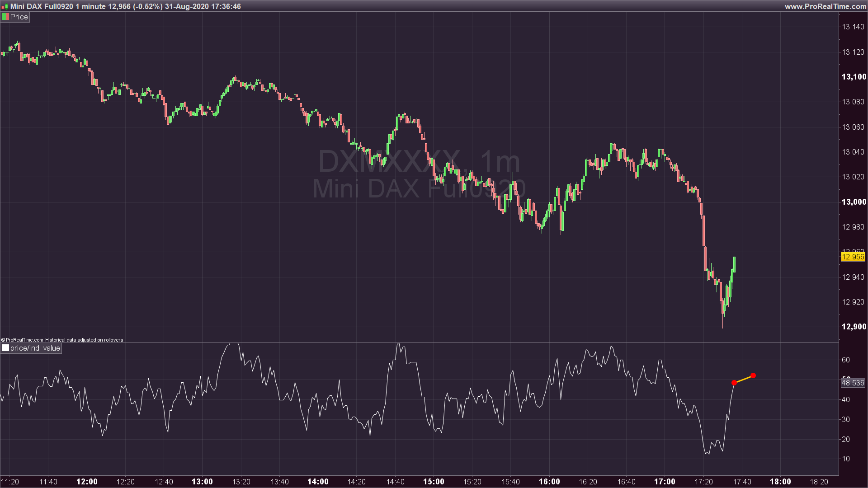Screen dimensions: 868x488
Task: Open the price/indi value indicator label
Action: [x=35, y=348]
